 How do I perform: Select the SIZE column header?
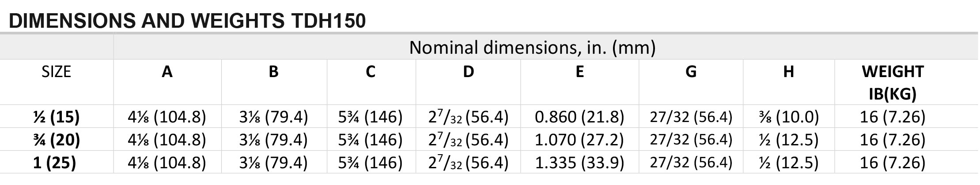tap(57, 71)
